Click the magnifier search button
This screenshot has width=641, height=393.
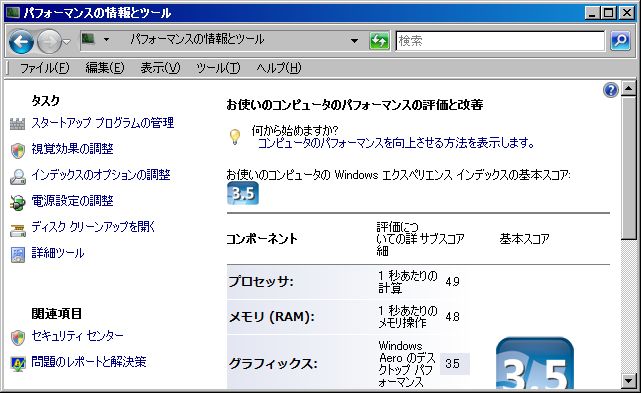tap(620, 40)
